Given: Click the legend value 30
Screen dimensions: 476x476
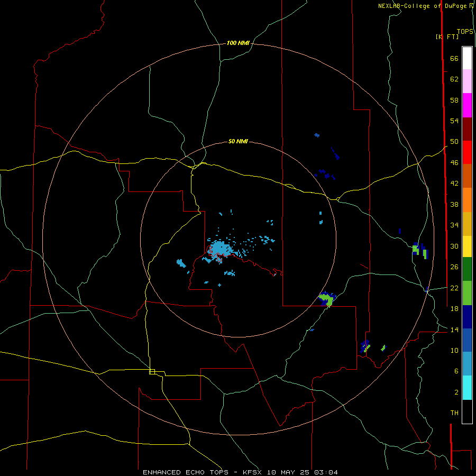Looking at the screenshot, I should 454,246.
